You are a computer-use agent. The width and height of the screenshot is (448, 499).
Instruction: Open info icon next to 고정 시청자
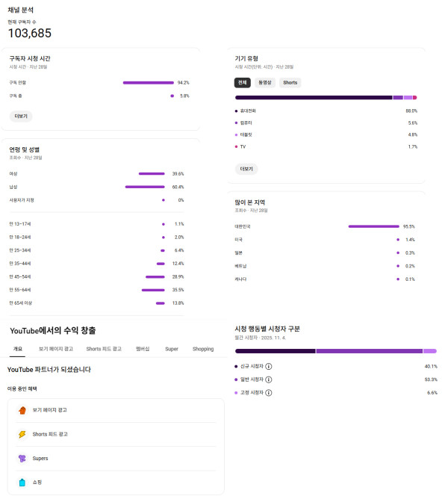[269, 392]
